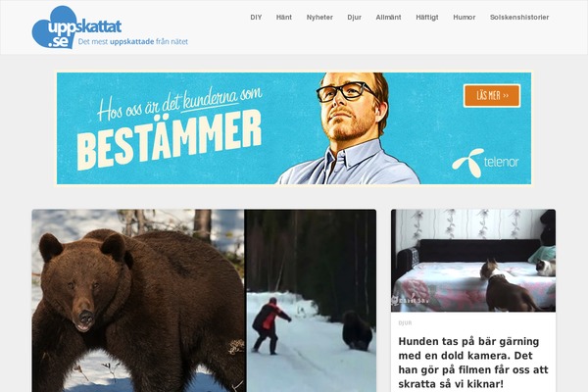
Task: Click the Telenor logo in banner
Action: (x=485, y=163)
